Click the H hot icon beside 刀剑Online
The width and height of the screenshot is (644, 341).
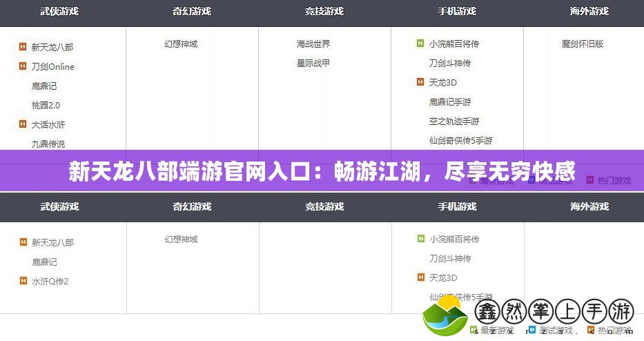click(x=23, y=66)
